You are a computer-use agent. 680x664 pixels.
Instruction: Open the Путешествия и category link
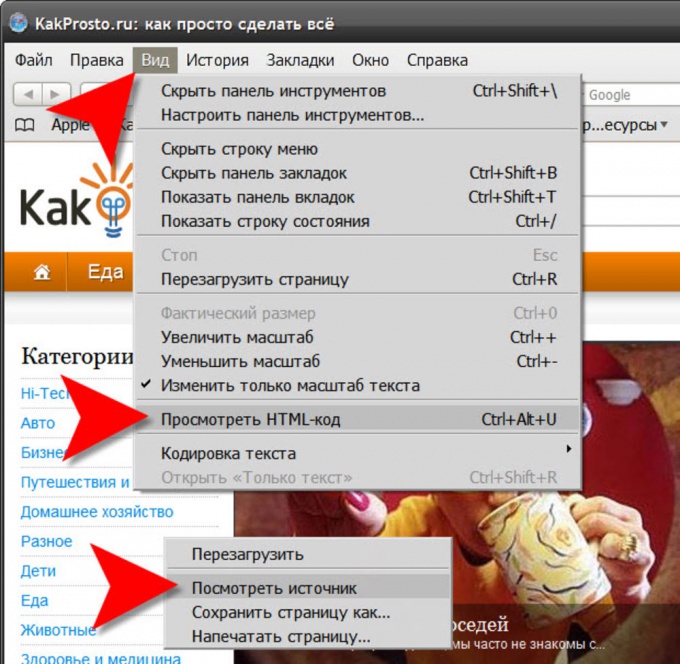pos(75,482)
